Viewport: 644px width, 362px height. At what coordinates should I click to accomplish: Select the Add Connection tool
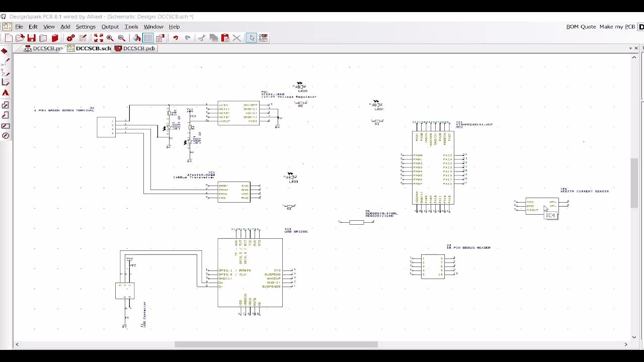pyautogui.click(x=5, y=62)
